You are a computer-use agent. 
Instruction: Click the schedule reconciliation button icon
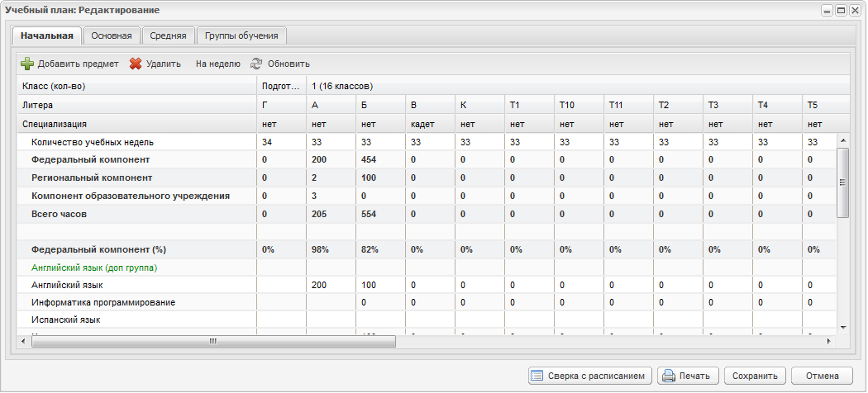(x=537, y=376)
